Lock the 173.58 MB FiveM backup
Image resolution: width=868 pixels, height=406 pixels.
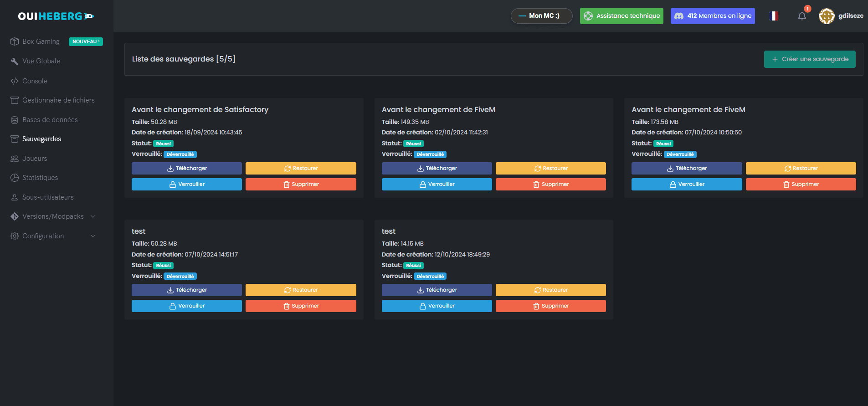coord(687,184)
